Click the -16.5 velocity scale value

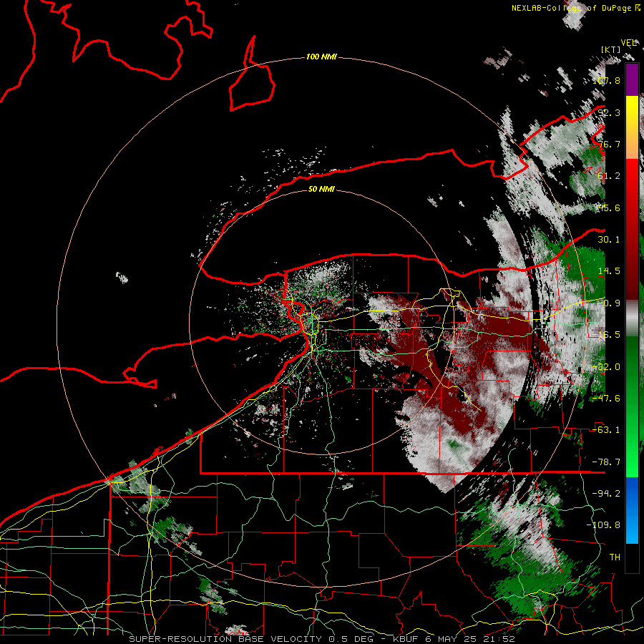[x=606, y=334]
